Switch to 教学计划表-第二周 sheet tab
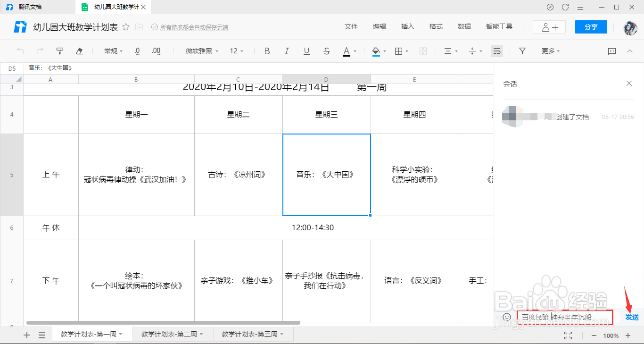Image resolution: width=644 pixels, height=344 pixels. click(173, 334)
